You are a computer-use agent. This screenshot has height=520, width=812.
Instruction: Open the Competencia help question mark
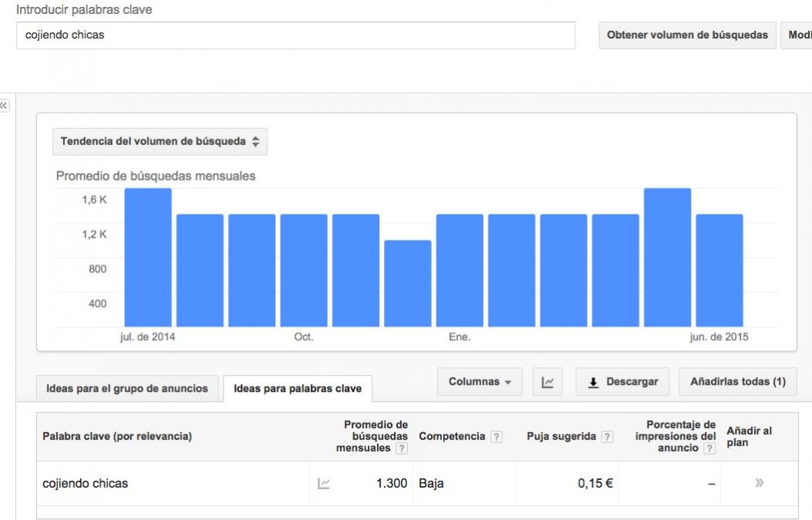497,437
